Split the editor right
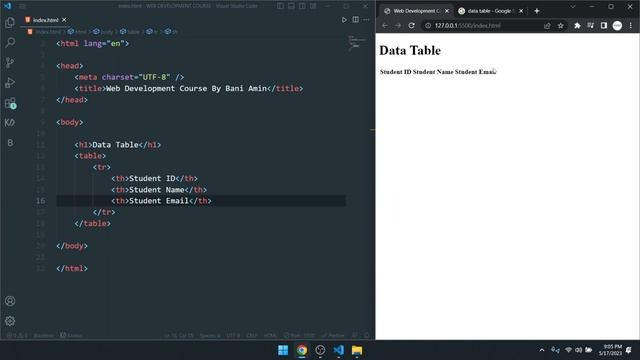The width and height of the screenshot is (640, 360). (x=356, y=20)
